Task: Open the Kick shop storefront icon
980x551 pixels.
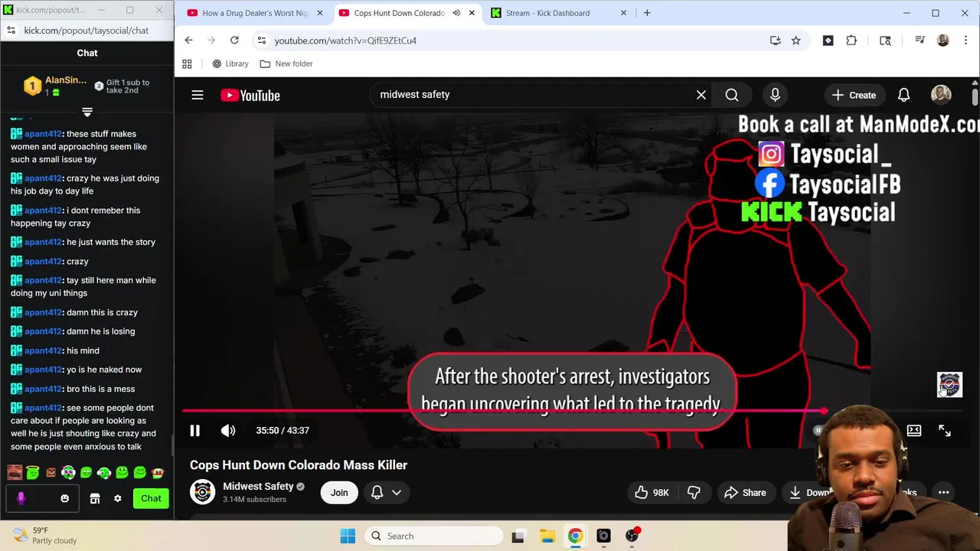Action: click(95, 498)
